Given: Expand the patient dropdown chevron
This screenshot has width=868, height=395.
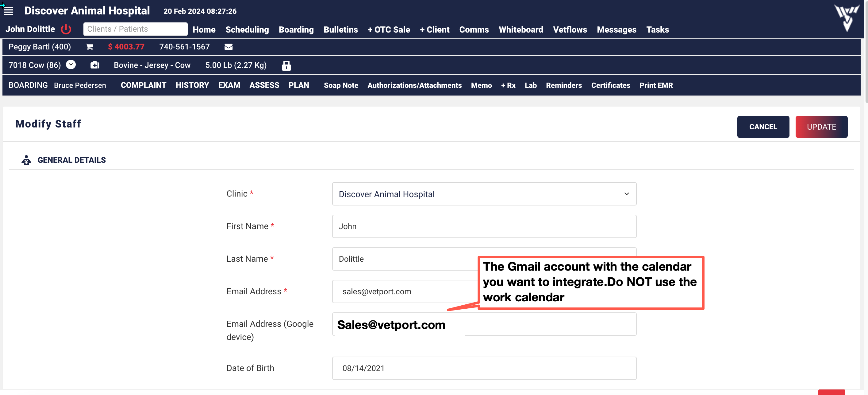Looking at the screenshot, I should click(x=71, y=65).
